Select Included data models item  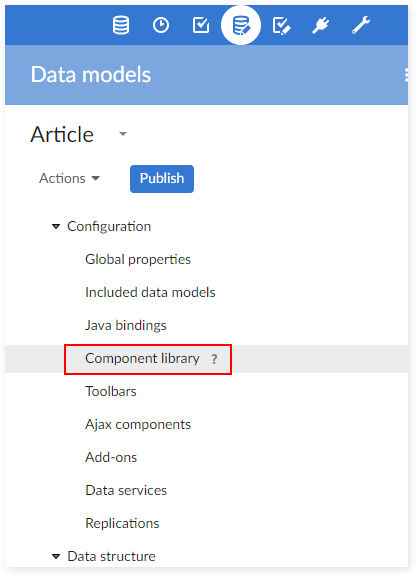150,292
